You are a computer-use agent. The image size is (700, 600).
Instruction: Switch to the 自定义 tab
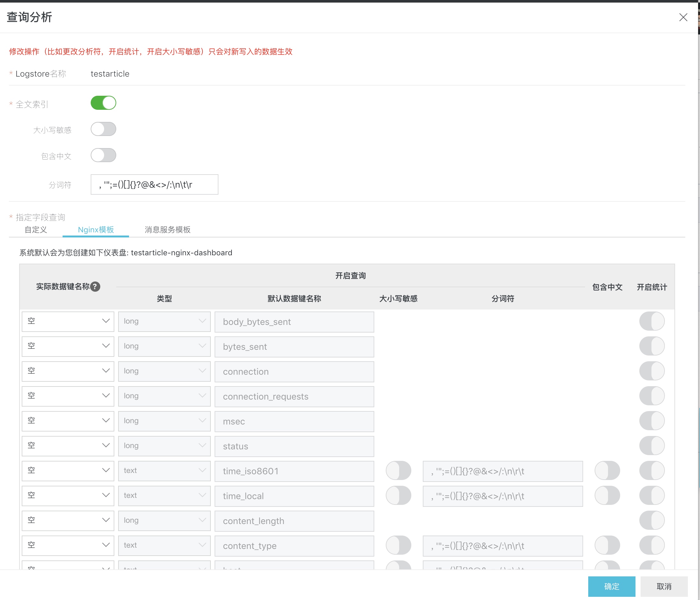point(36,229)
